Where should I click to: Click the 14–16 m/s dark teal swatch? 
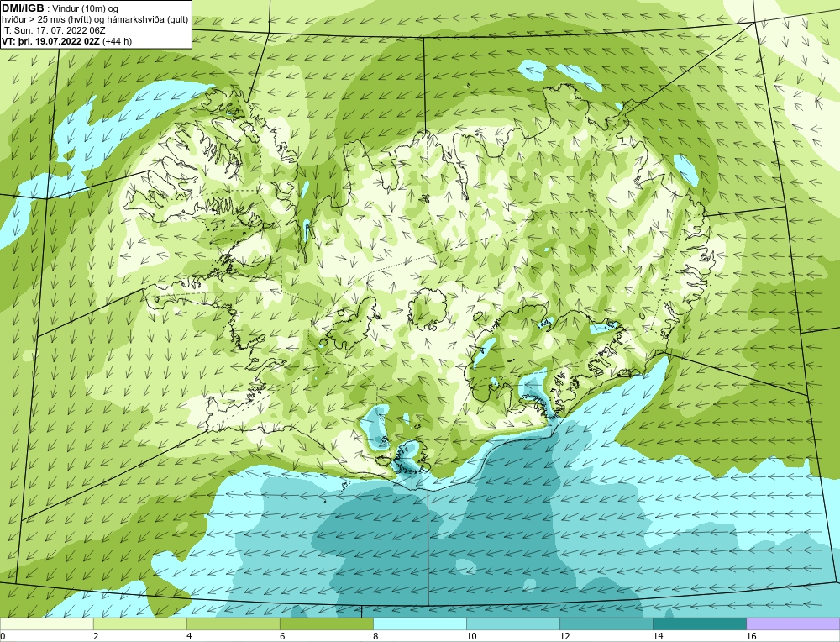pyautogui.click(x=699, y=624)
